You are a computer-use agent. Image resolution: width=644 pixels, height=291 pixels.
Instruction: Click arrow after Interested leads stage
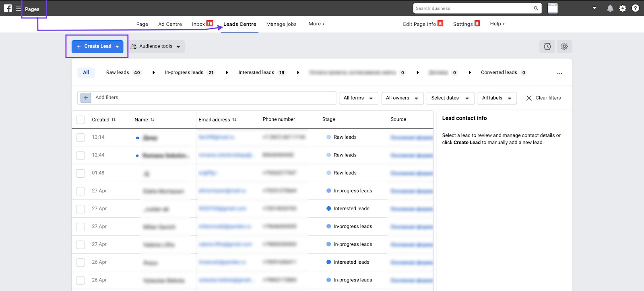(x=298, y=73)
